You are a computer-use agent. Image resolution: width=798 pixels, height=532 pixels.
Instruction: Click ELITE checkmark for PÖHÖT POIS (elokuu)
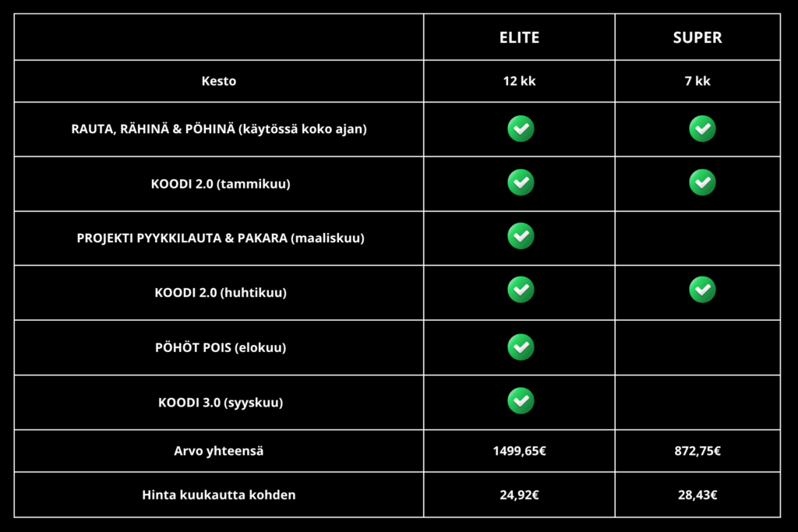coord(521,347)
